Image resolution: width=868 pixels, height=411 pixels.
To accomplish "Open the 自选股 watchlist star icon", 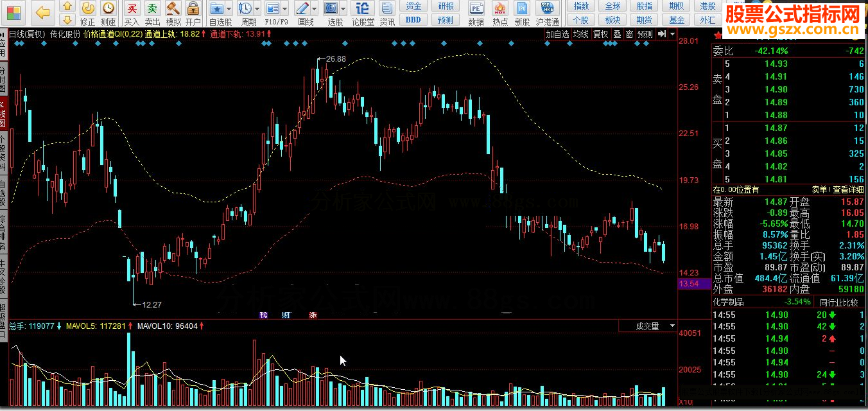I will pos(217,8).
